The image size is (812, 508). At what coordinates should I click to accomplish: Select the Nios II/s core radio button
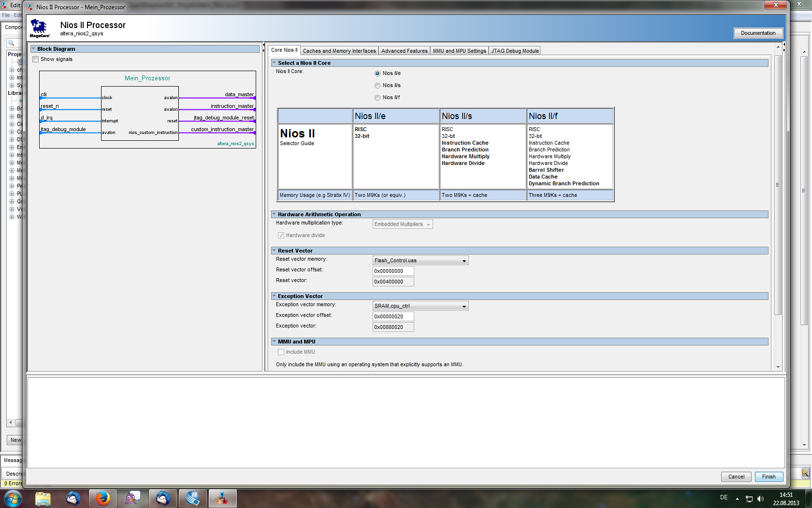(x=377, y=86)
